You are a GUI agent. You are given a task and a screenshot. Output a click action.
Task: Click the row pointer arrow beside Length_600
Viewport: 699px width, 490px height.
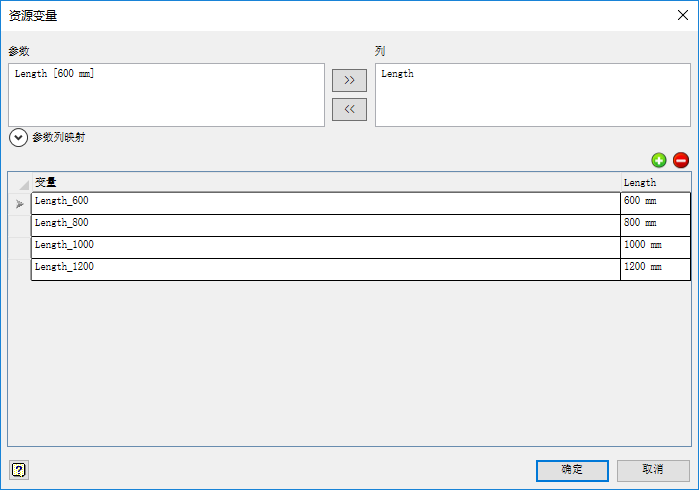coord(20,204)
